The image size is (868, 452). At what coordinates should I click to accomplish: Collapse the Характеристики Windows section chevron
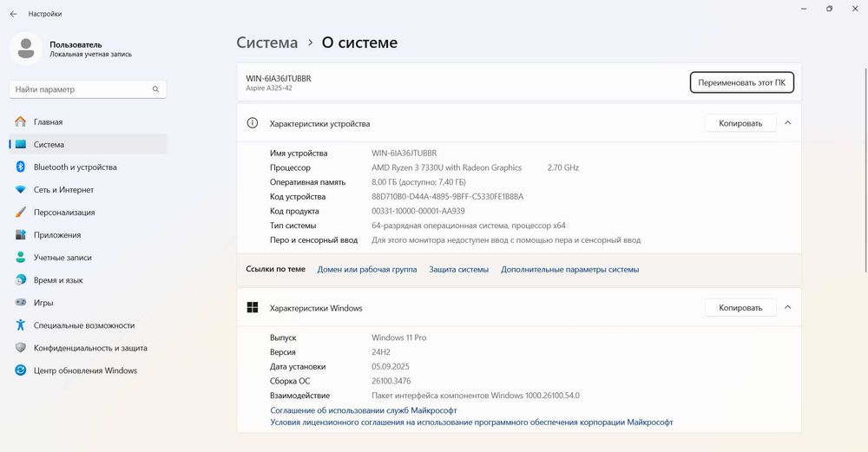788,307
